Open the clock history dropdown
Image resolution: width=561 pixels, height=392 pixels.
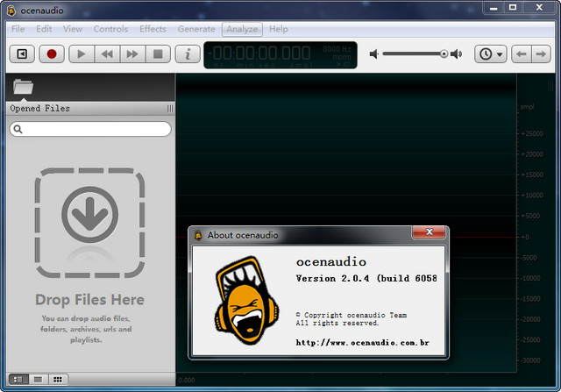click(x=490, y=54)
